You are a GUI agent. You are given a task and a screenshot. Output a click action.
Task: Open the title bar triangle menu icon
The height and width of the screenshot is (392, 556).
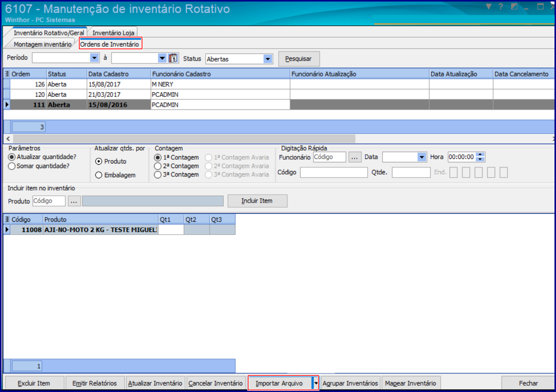coord(489,6)
